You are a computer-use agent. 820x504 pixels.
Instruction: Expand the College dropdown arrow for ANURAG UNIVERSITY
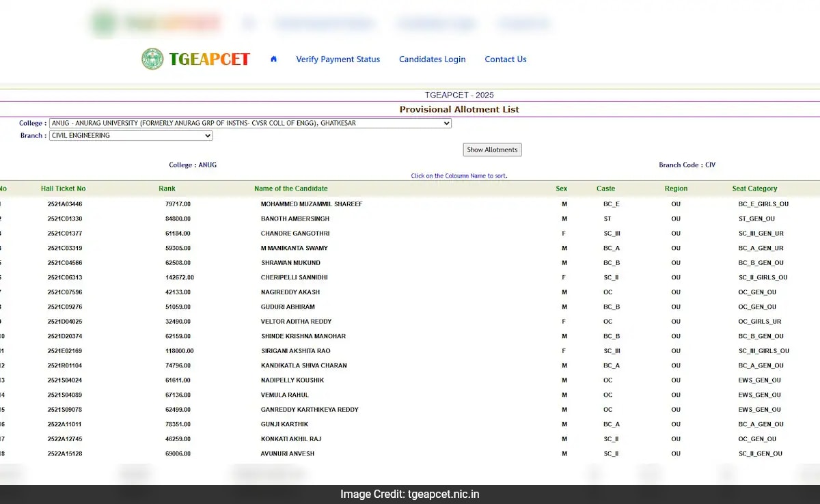pyautogui.click(x=447, y=123)
